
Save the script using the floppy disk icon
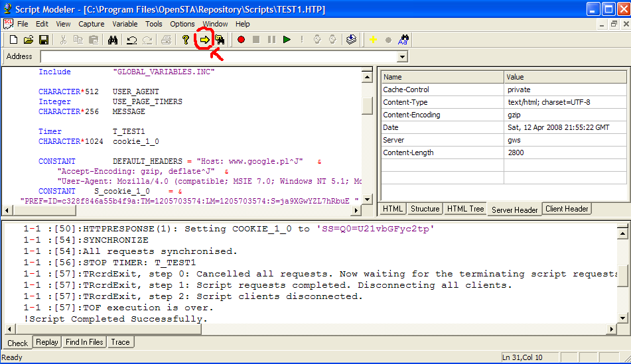coord(44,40)
